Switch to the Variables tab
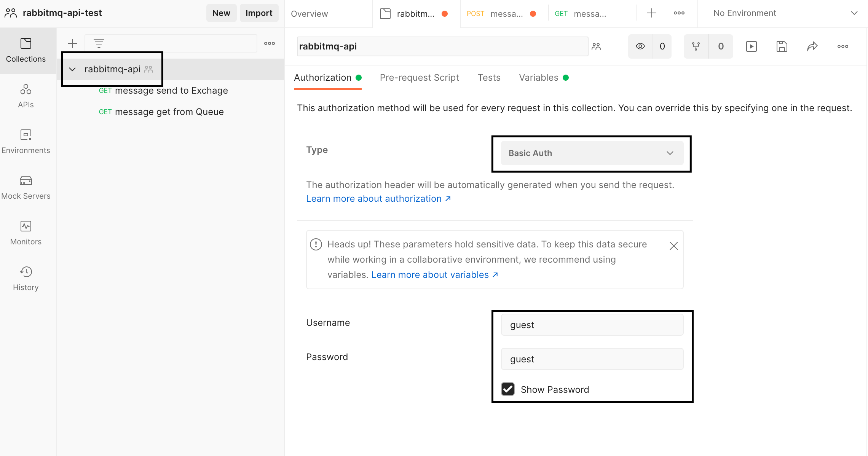 pos(538,78)
